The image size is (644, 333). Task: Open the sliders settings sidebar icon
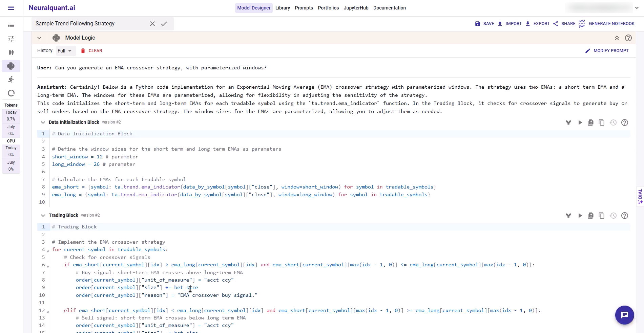[11, 39]
